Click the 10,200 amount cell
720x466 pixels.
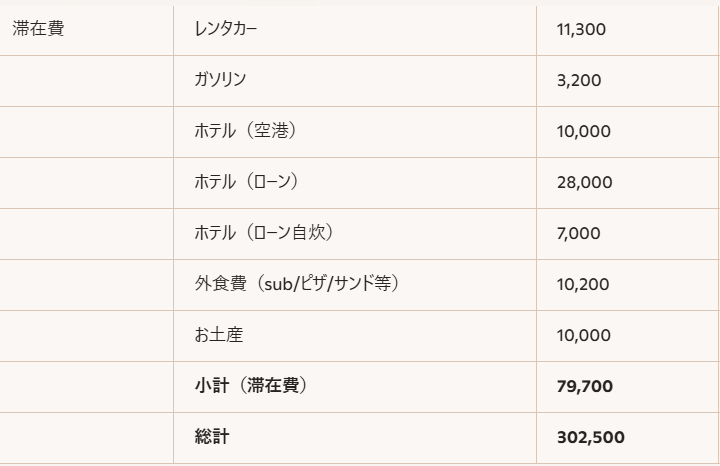(x=583, y=284)
